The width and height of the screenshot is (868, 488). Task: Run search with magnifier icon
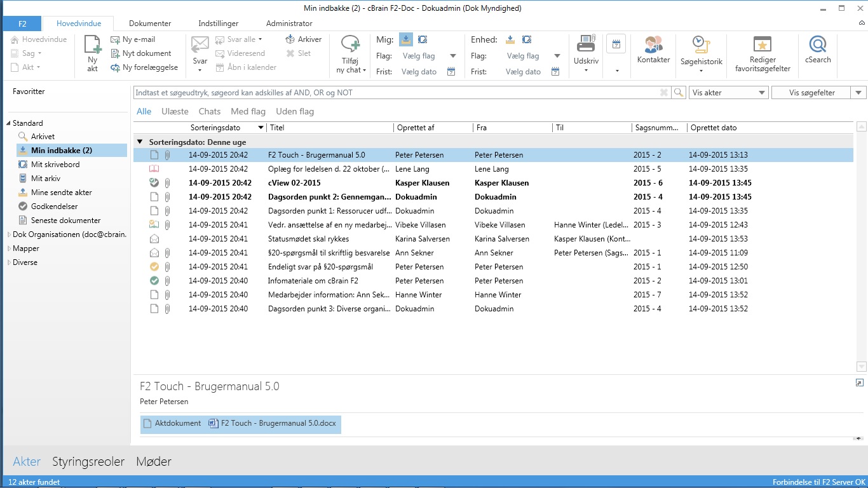pos(679,93)
